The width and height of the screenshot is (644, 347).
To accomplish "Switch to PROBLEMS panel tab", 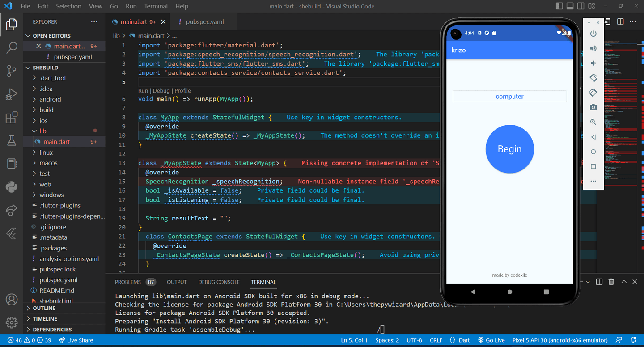I will point(135,282).
